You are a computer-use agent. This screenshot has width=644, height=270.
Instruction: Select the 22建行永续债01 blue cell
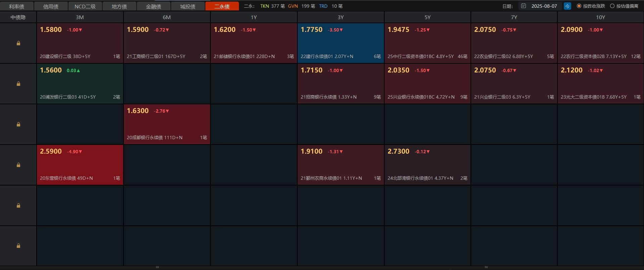[x=340, y=43]
